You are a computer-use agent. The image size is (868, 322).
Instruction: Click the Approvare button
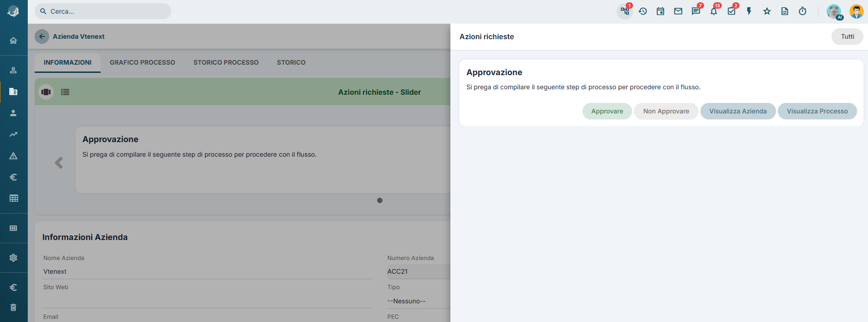(607, 111)
